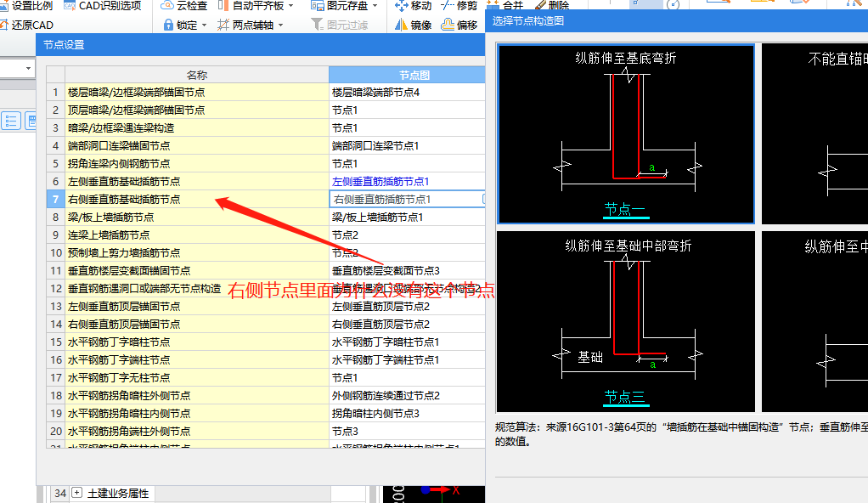This screenshot has height=503, width=868.
Task: Click the 图元过滤 funnel icon
Action: (317, 25)
